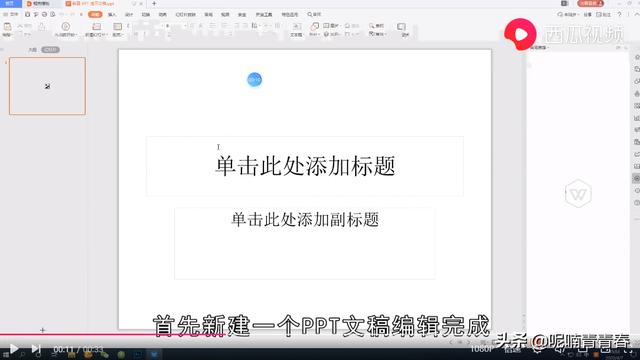
Task: Switch to the Transitions ribbon tab
Action: (146, 14)
